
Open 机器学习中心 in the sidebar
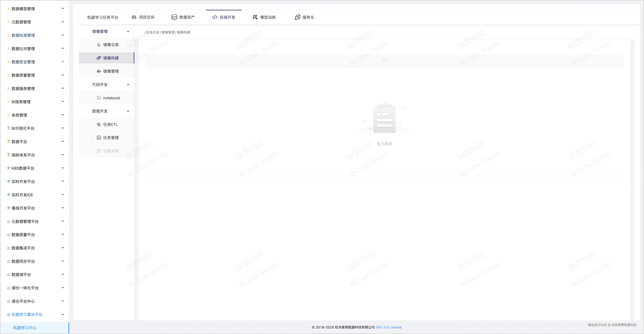pos(25,328)
